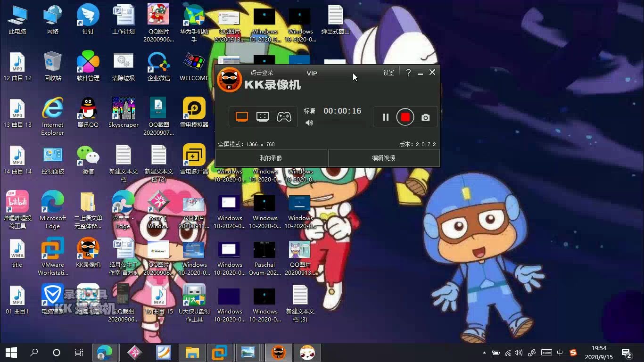Select the 新建文本文档 (2) file

(159, 163)
